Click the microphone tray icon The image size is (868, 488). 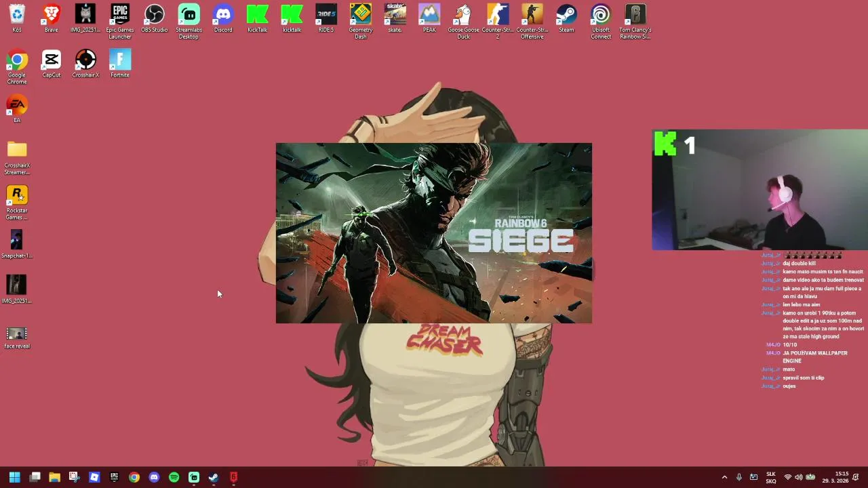pyautogui.click(x=739, y=477)
